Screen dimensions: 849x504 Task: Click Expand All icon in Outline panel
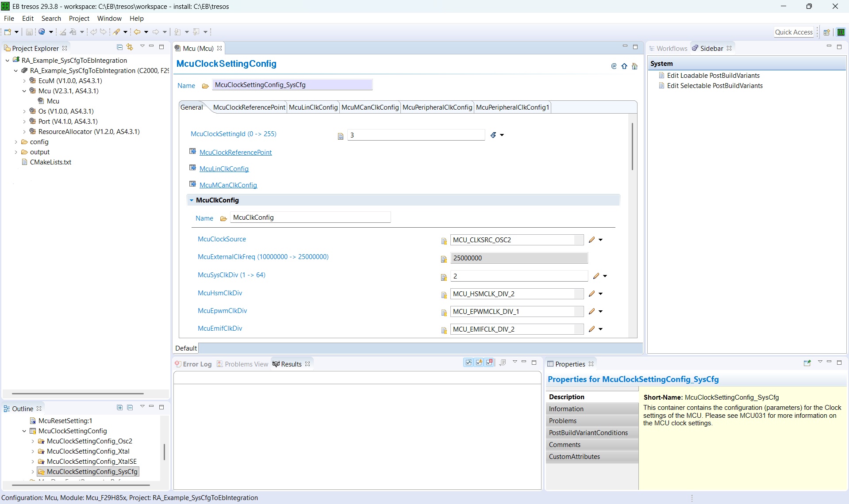[x=119, y=407]
